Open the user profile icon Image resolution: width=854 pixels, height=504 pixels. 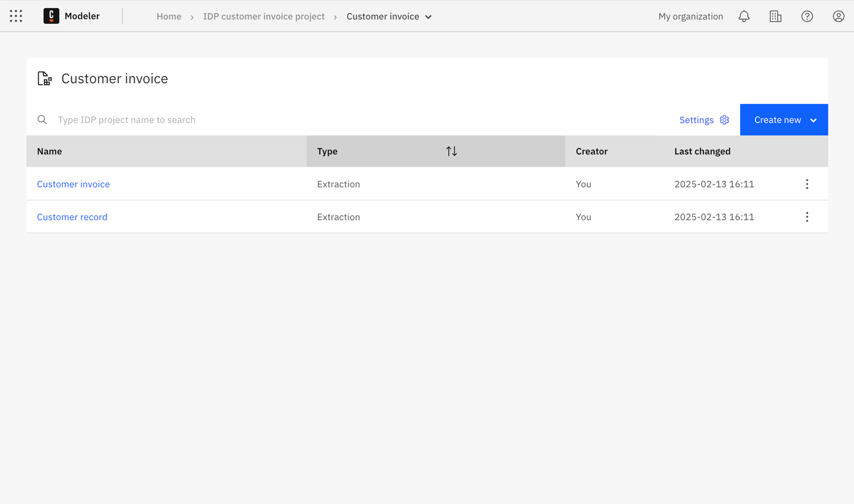point(838,16)
